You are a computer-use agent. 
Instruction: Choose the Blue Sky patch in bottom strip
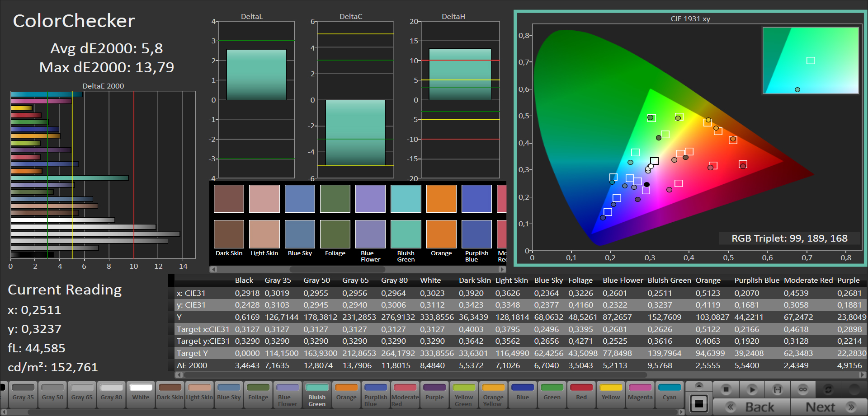tap(229, 395)
